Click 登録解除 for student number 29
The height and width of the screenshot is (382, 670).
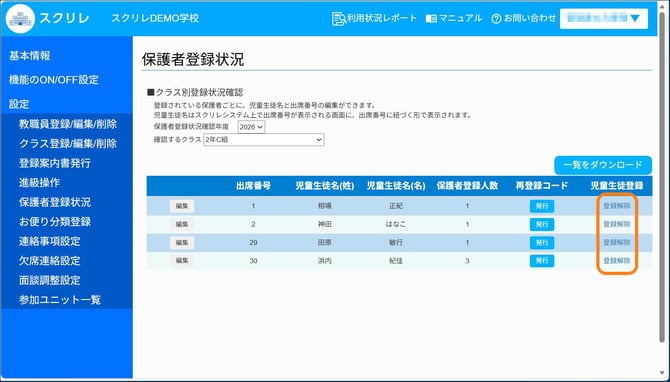click(x=617, y=243)
